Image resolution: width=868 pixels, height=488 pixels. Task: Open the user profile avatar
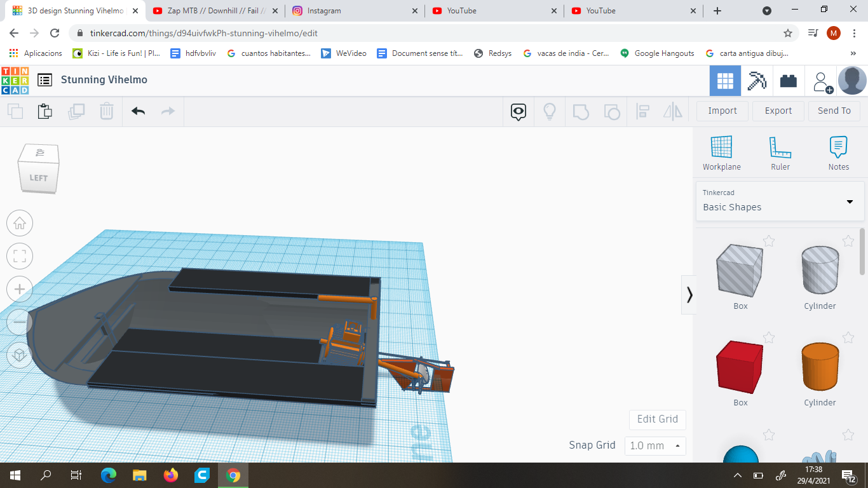852,81
